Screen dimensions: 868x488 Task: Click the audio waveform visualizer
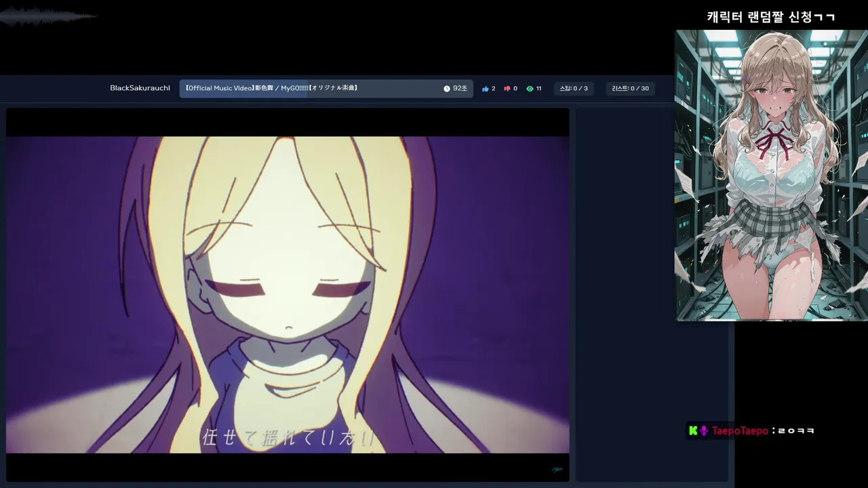(x=47, y=16)
